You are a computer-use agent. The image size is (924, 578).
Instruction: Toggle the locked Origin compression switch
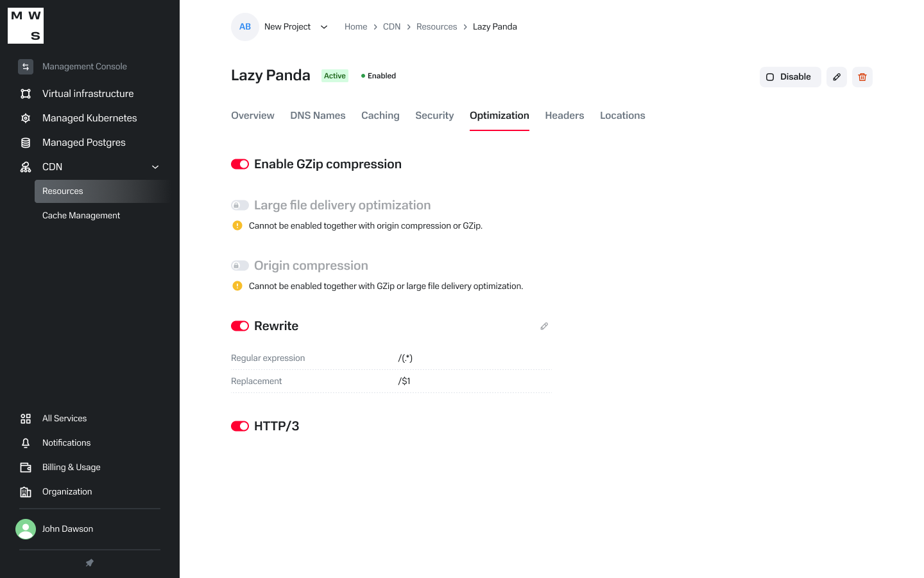[240, 266]
